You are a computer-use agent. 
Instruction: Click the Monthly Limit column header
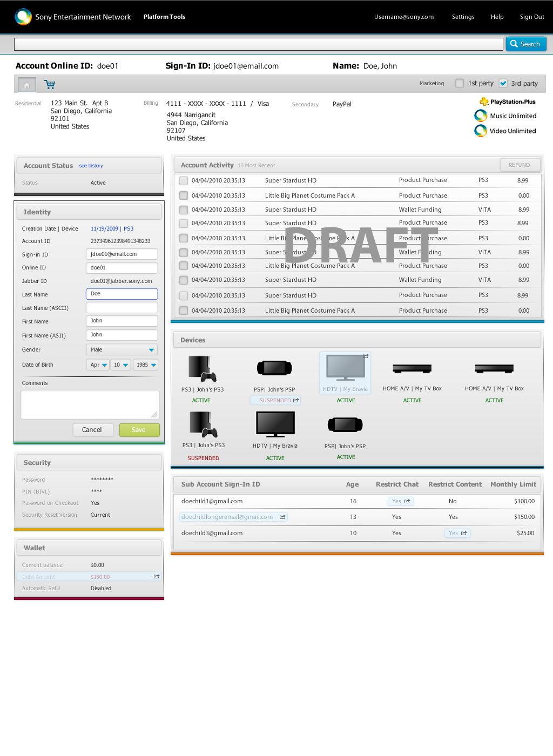(x=513, y=484)
